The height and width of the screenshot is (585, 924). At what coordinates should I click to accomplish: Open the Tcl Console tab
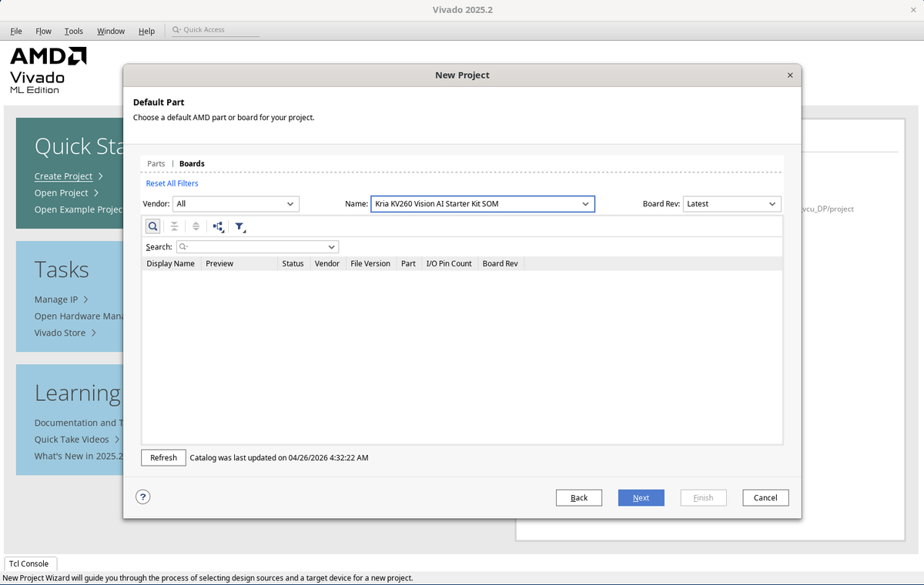coord(29,563)
